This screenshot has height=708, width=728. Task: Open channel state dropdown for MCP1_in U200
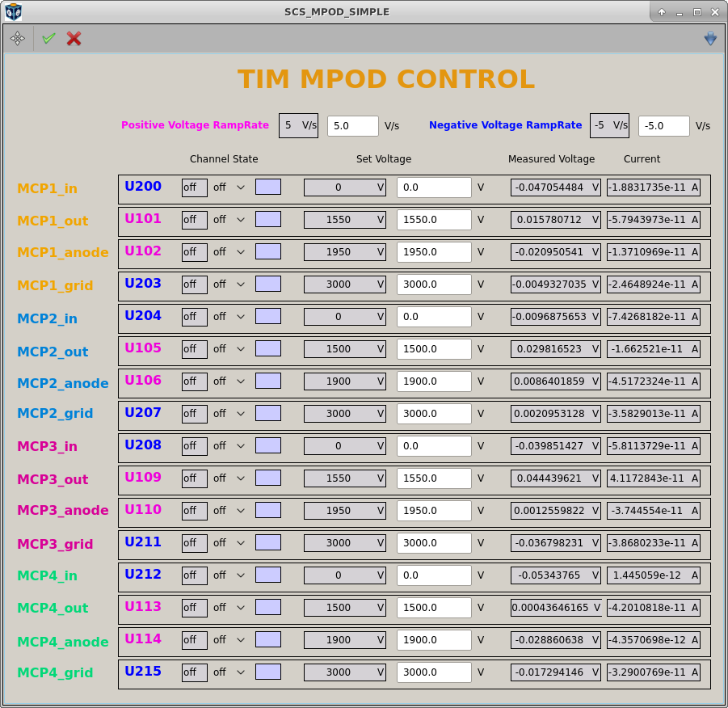point(229,188)
